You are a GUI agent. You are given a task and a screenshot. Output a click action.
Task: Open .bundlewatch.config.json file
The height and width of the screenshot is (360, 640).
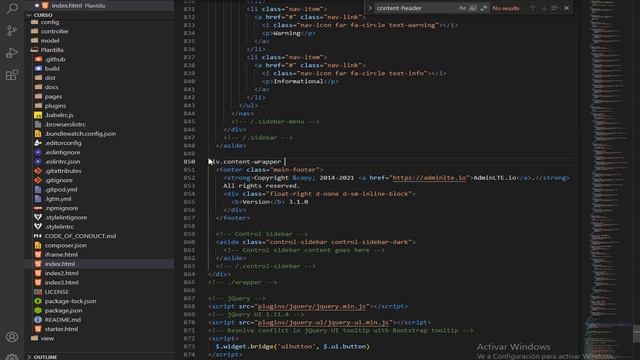pyautogui.click(x=80, y=133)
